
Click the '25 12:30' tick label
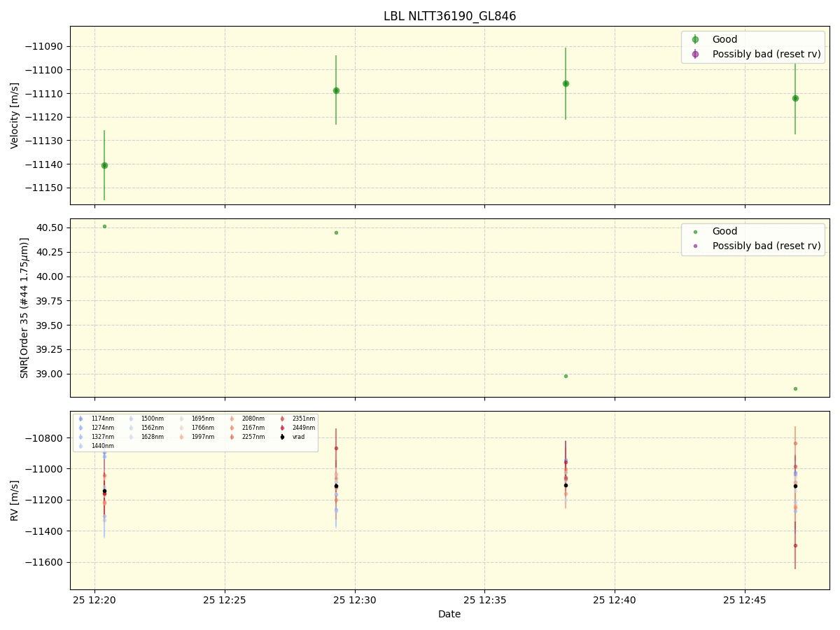pyautogui.click(x=355, y=601)
